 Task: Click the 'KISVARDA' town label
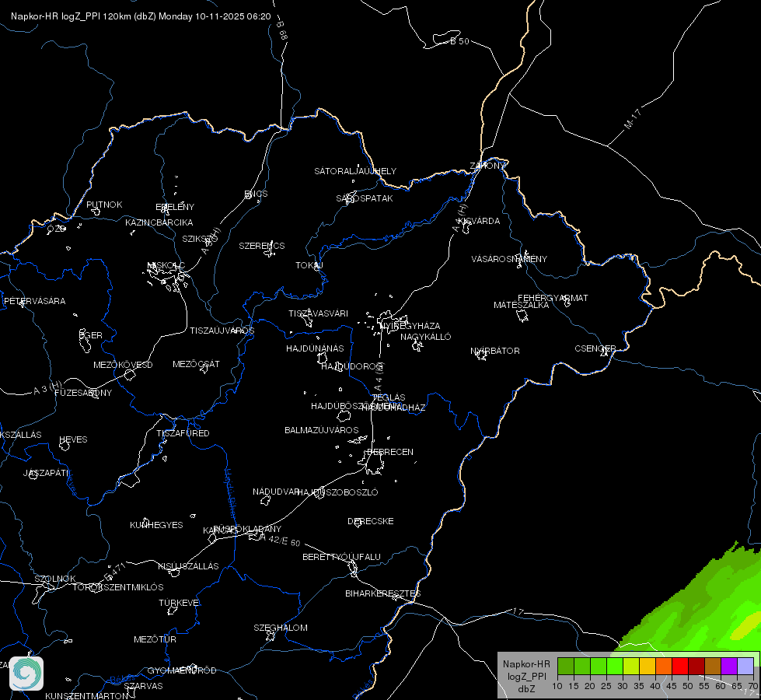point(479,221)
